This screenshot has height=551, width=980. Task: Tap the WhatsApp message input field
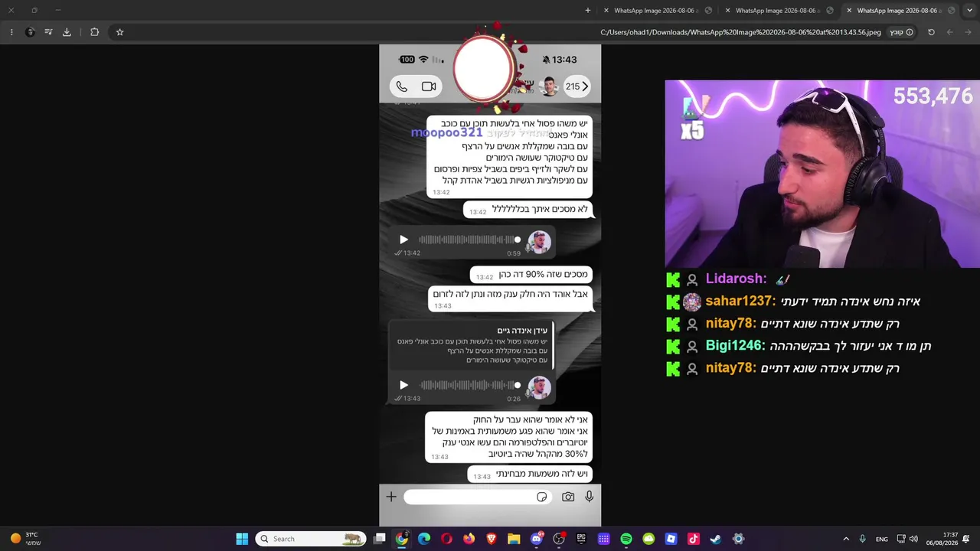[x=476, y=497]
